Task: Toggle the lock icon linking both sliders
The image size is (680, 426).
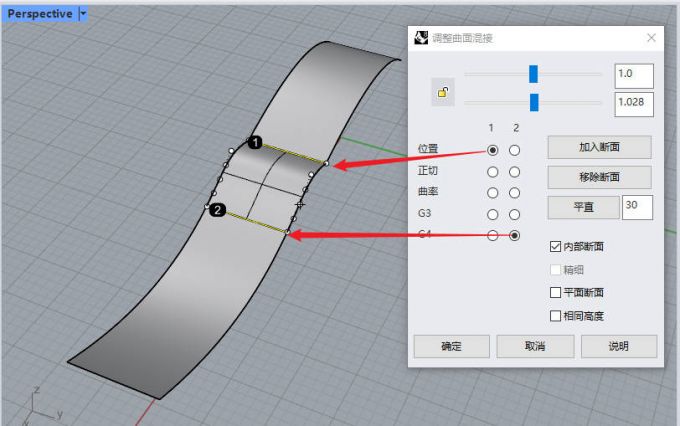Action: [443, 92]
